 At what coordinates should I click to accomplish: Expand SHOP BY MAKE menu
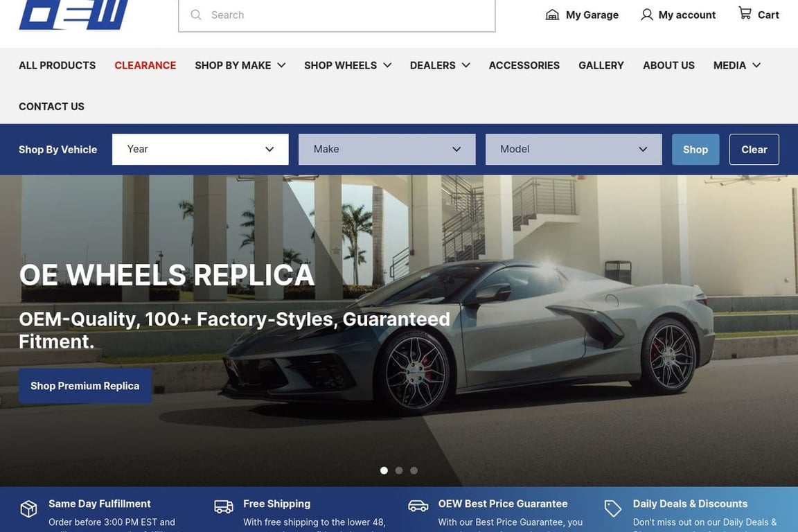tap(240, 65)
